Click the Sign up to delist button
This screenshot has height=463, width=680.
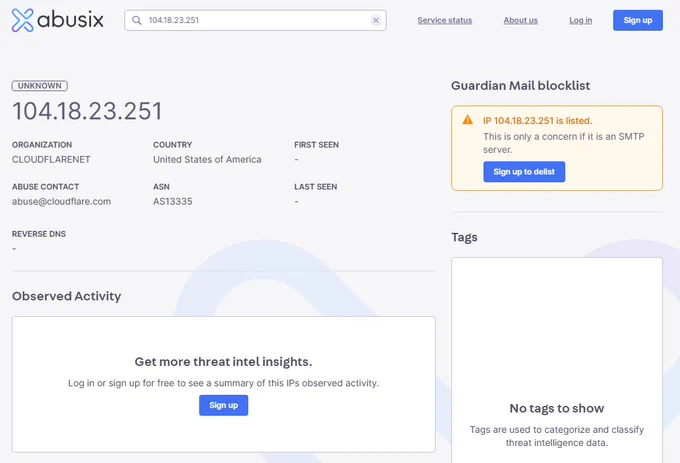524,172
